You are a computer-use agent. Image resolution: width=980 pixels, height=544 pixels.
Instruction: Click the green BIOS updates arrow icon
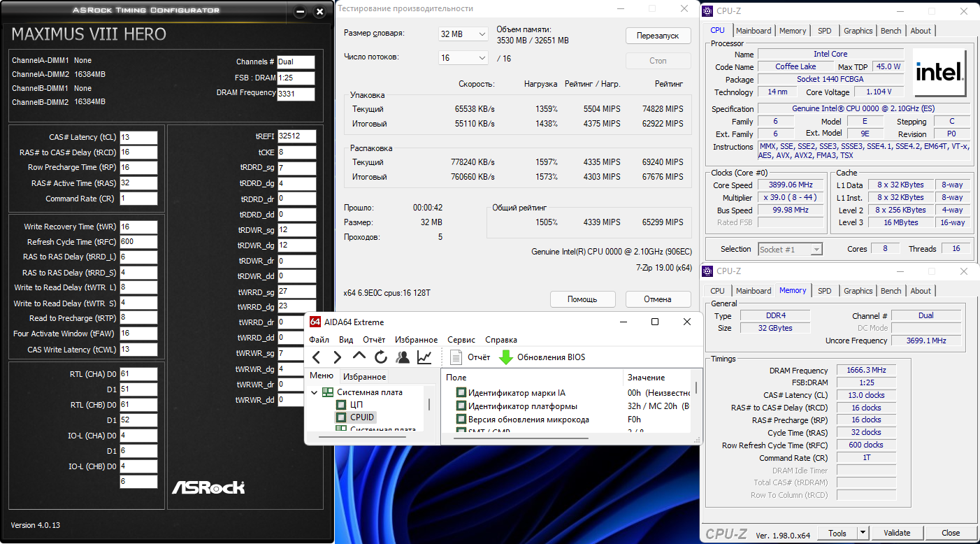coord(505,357)
